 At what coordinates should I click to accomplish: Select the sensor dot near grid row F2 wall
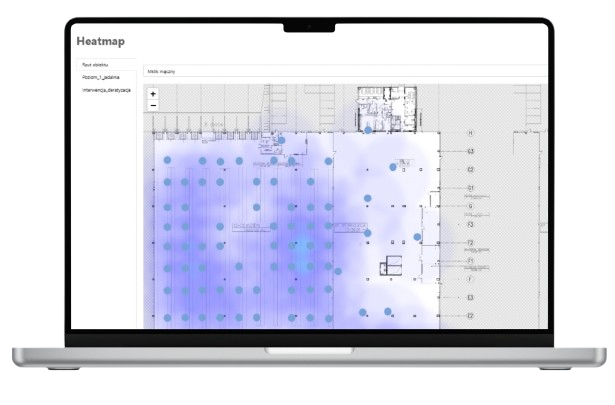point(417,237)
